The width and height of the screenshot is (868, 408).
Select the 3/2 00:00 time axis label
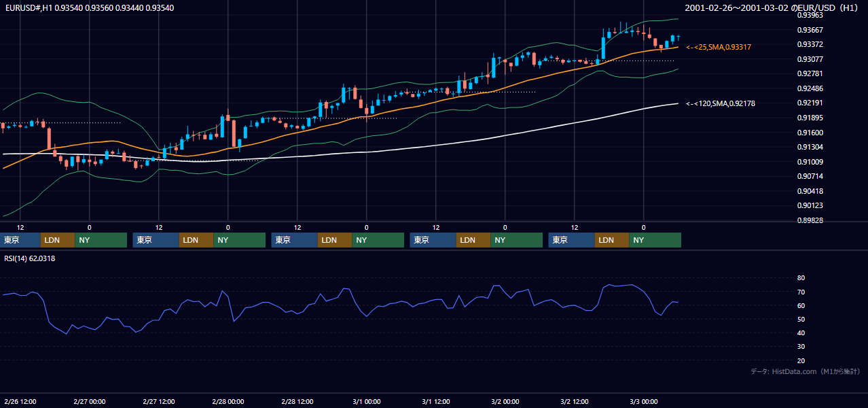pos(505,401)
